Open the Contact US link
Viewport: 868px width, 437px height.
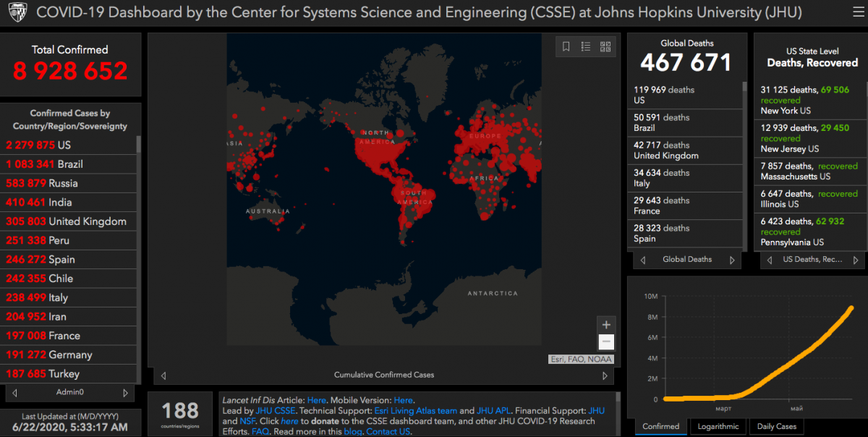pyautogui.click(x=388, y=431)
